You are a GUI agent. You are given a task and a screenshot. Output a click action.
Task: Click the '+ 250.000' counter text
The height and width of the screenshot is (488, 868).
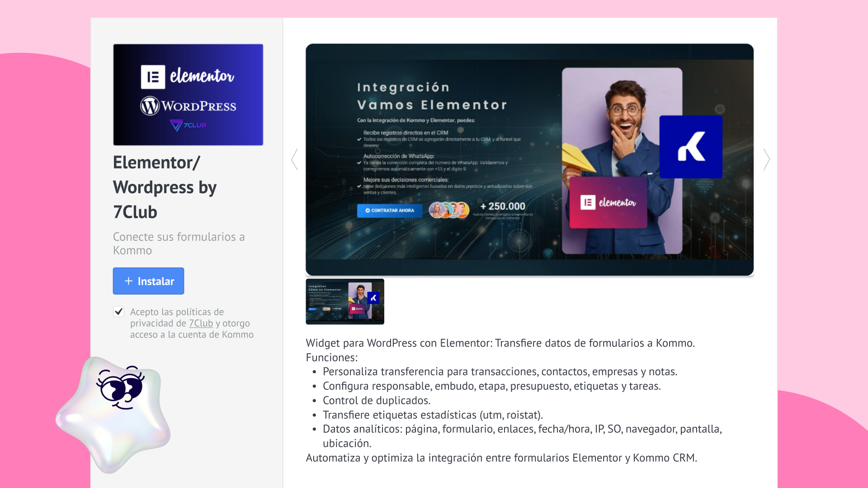[503, 206]
